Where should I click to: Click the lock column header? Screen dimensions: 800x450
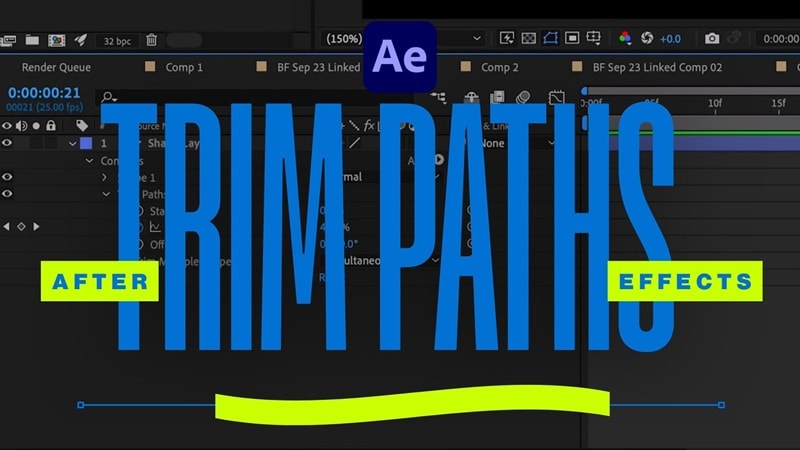[x=51, y=126]
